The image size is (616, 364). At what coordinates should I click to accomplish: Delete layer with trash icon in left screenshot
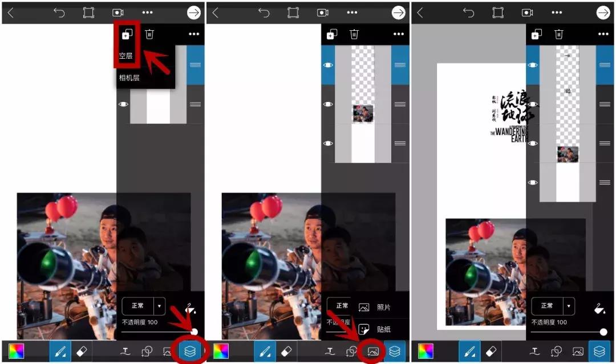pyautogui.click(x=149, y=34)
